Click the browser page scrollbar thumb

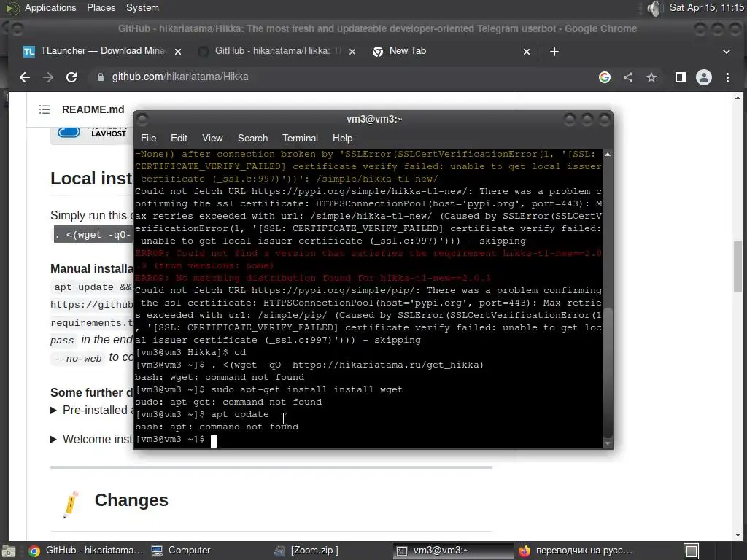[738, 266]
